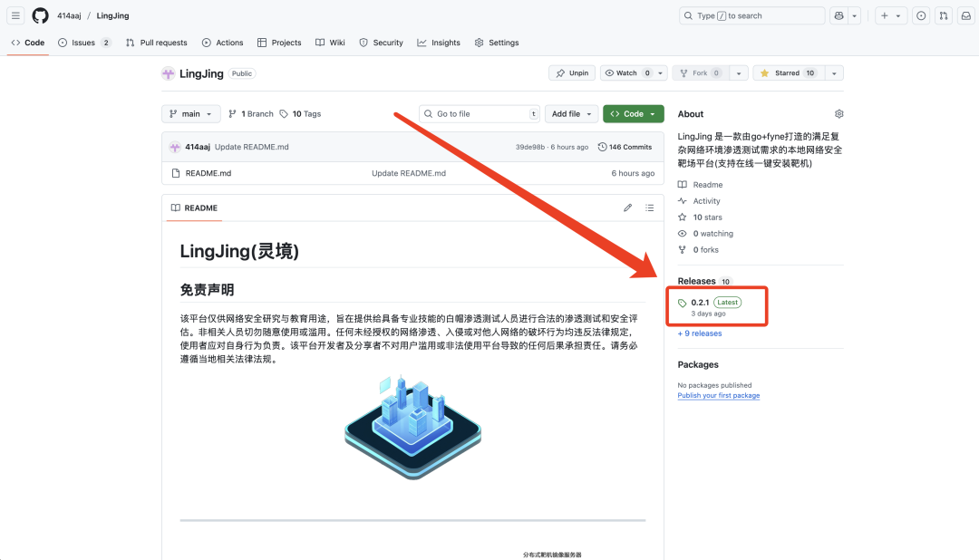
Task: Open the create new plus menu
Action: tap(890, 15)
